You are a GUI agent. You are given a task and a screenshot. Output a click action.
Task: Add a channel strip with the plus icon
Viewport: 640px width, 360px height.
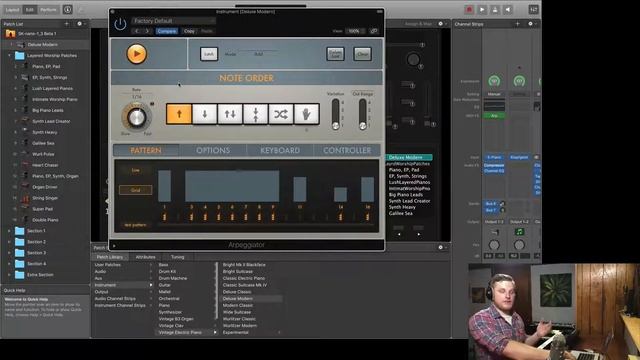(x=518, y=24)
